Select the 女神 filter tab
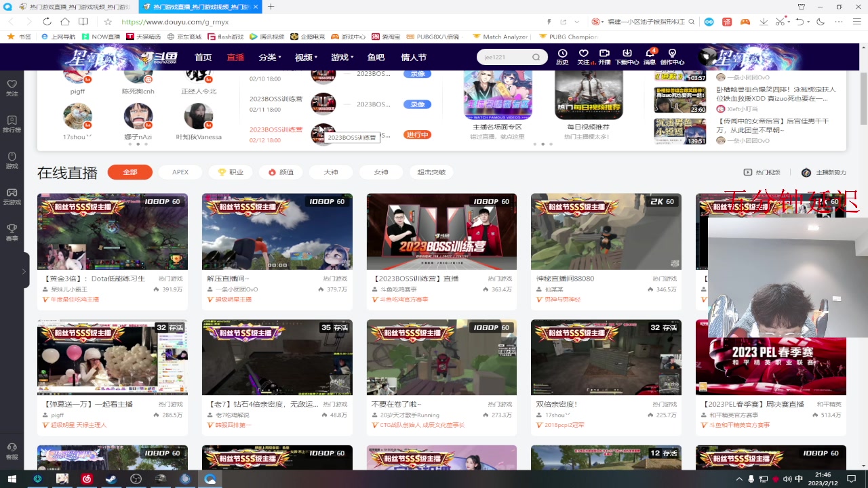 tap(381, 172)
